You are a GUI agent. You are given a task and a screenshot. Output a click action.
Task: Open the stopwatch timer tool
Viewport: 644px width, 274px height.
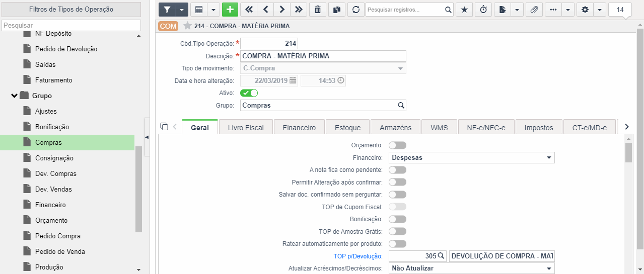pyautogui.click(x=483, y=10)
